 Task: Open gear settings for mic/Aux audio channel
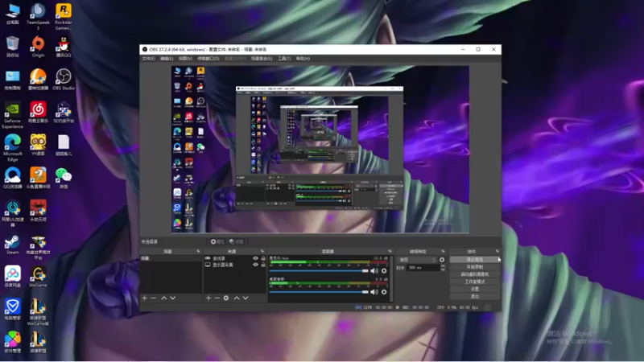384,271
